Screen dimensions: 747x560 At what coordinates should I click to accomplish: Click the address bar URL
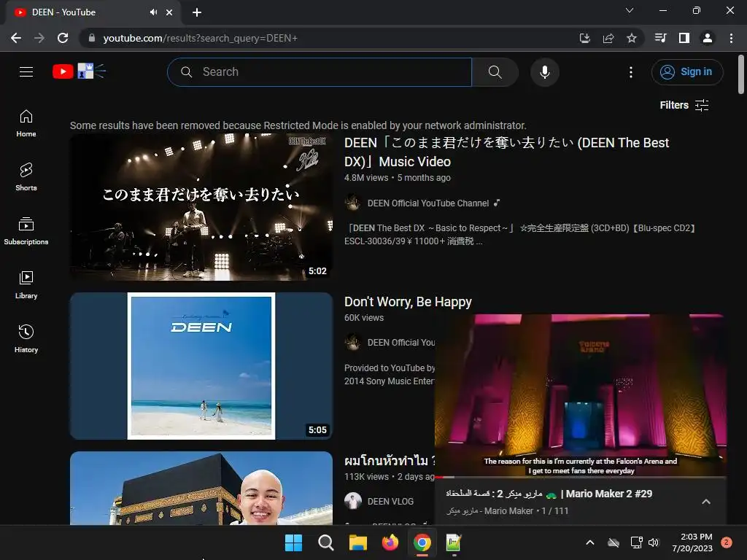click(x=200, y=38)
